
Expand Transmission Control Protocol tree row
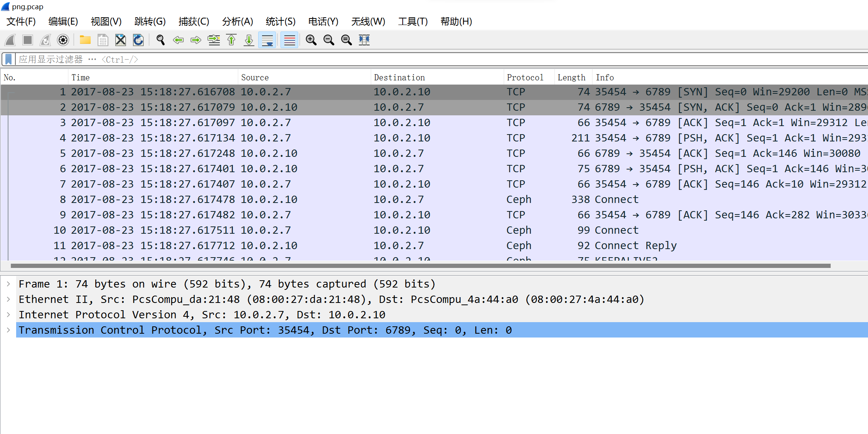point(8,330)
